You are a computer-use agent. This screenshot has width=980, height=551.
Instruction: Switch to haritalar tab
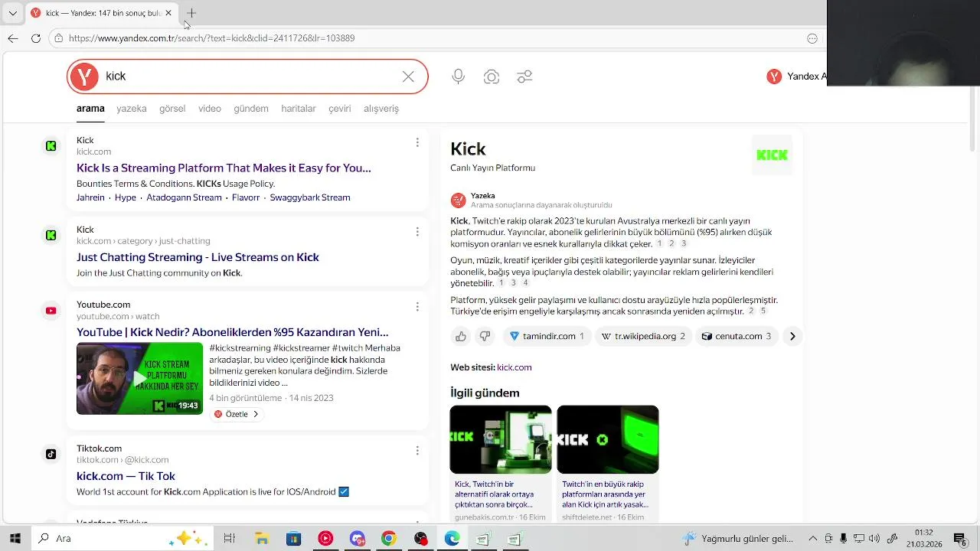click(x=299, y=109)
